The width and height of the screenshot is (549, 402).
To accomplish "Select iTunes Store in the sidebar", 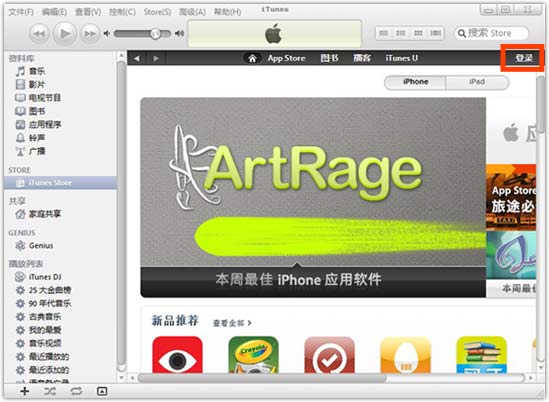I will pyautogui.click(x=60, y=183).
